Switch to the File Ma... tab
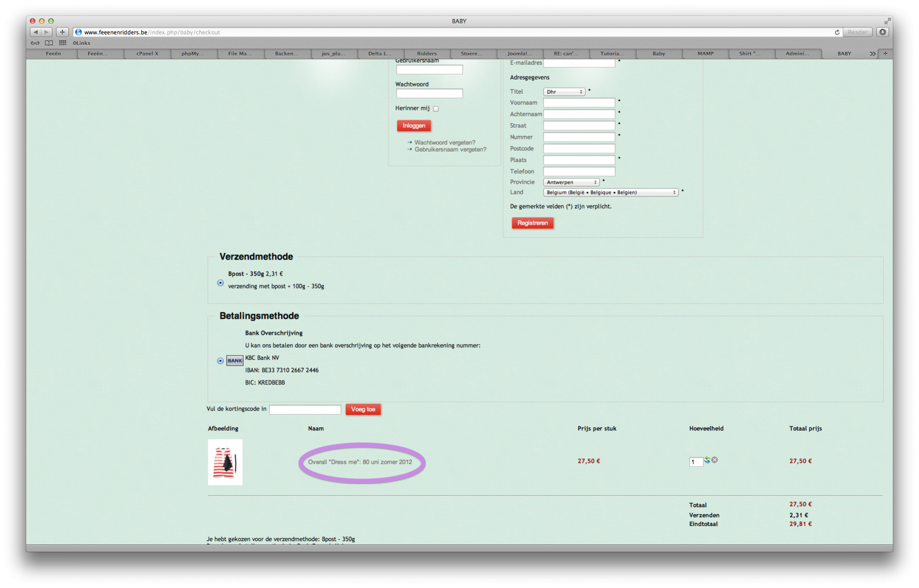The height and width of the screenshot is (588, 919). 240,54
